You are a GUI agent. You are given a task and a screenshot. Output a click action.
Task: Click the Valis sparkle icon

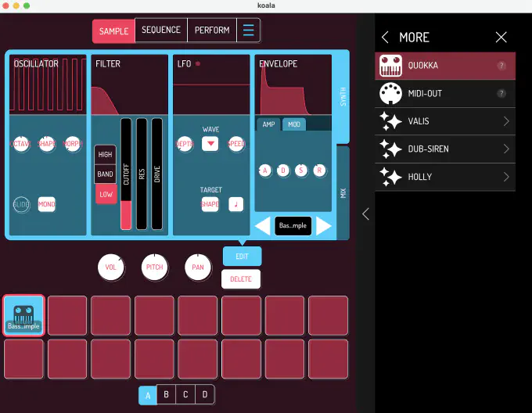point(390,121)
